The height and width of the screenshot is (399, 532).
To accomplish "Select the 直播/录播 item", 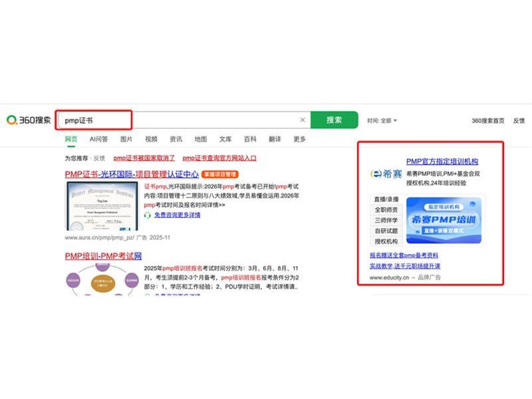I will [386, 199].
